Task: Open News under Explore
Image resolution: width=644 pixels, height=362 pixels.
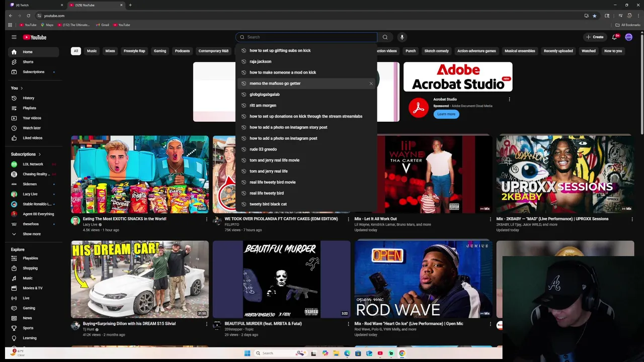Action: tap(27, 318)
